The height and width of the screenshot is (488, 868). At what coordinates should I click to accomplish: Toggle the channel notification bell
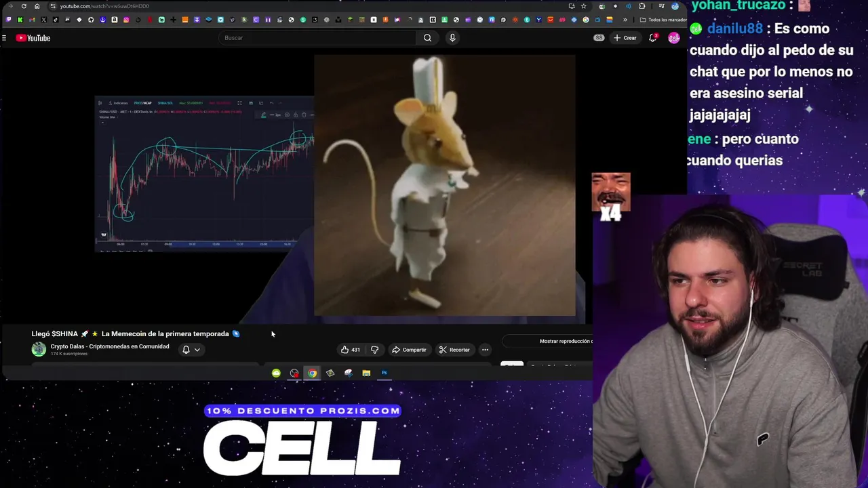(186, 350)
